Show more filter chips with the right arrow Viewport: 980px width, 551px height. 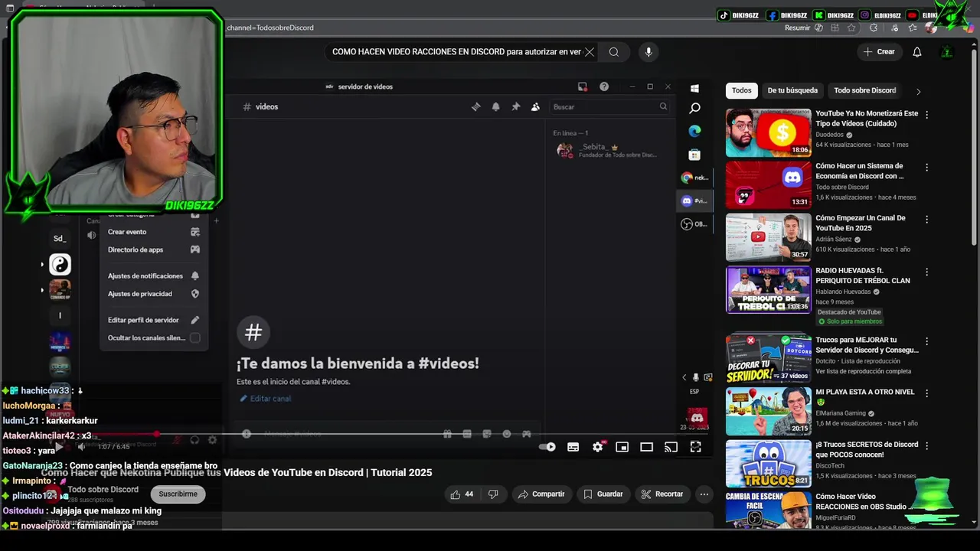coord(919,91)
